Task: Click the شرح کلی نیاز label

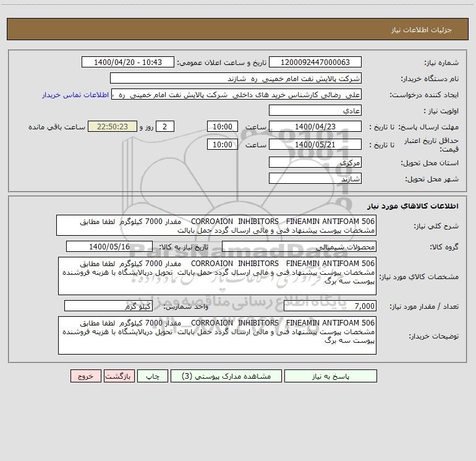Action: pos(436,226)
